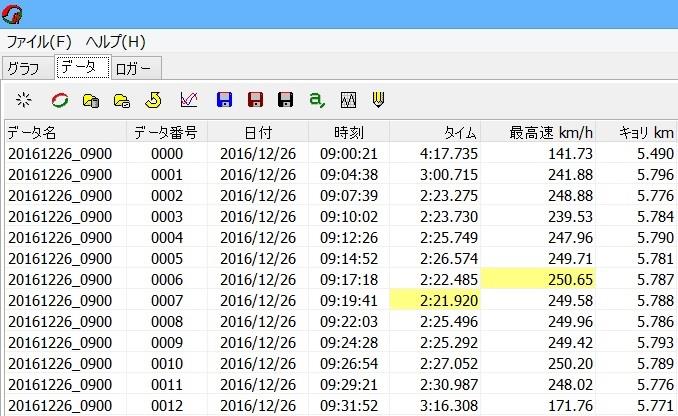Click the application logo in the title bar

12,14
